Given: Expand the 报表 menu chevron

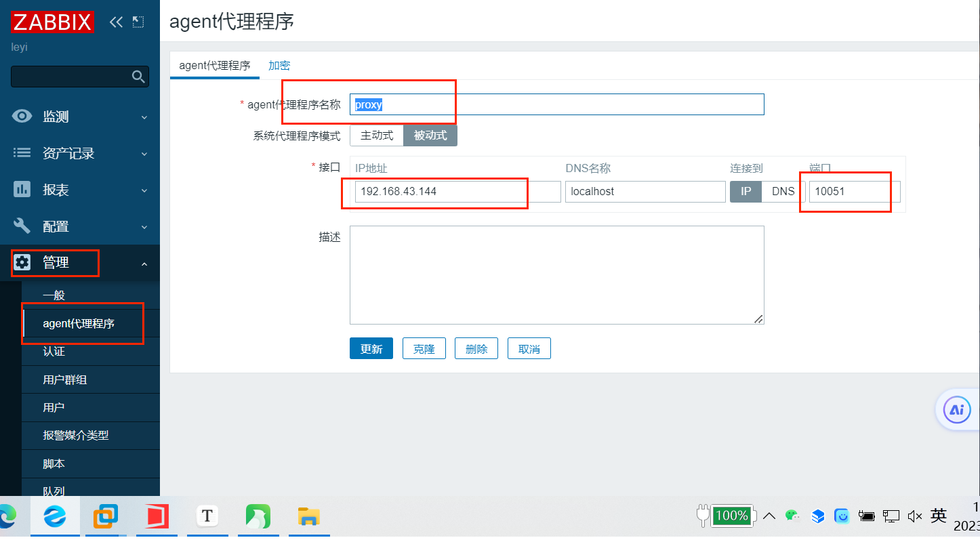Looking at the screenshot, I should click(x=144, y=190).
